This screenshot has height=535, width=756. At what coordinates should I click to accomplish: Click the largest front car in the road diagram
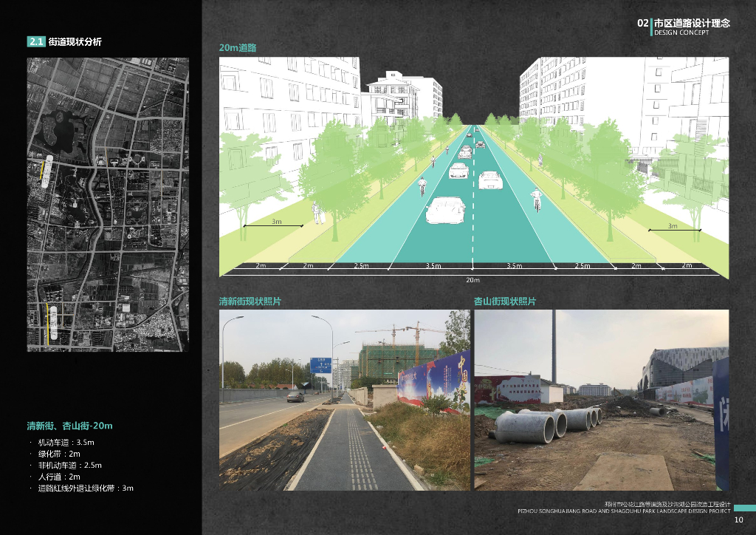pyautogui.click(x=446, y=210)
